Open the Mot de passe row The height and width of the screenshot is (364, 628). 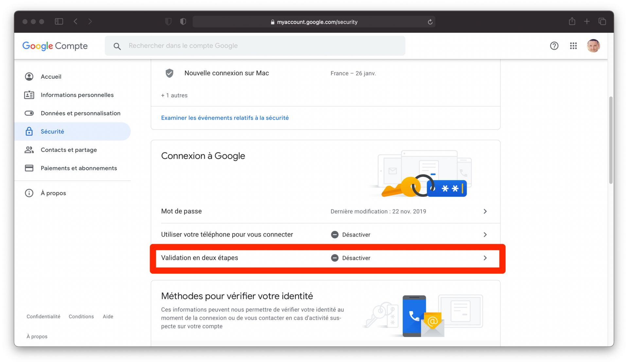click(325, 211)
